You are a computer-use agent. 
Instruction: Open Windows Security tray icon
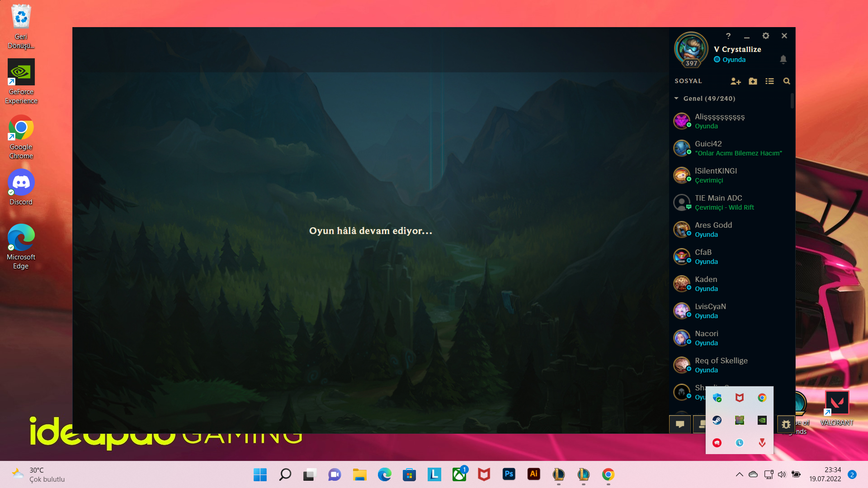click(x=717, y=398)
